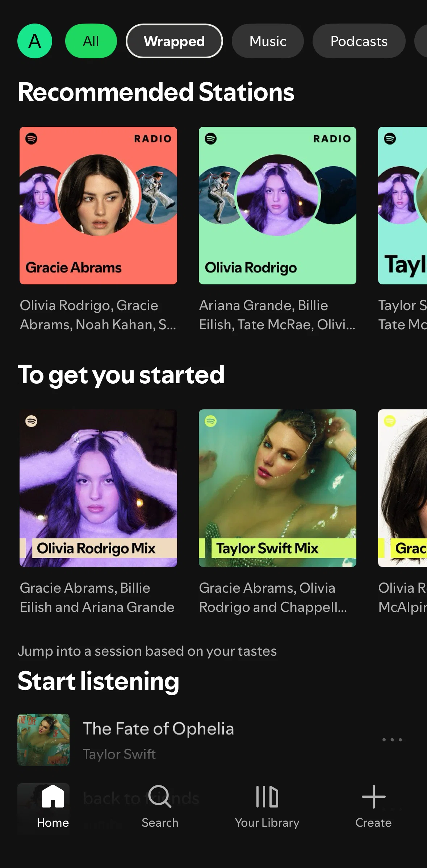Select the Wrapped filter chip
The height and width of the screenshot is (868, 427).
(x=174, y=41)
